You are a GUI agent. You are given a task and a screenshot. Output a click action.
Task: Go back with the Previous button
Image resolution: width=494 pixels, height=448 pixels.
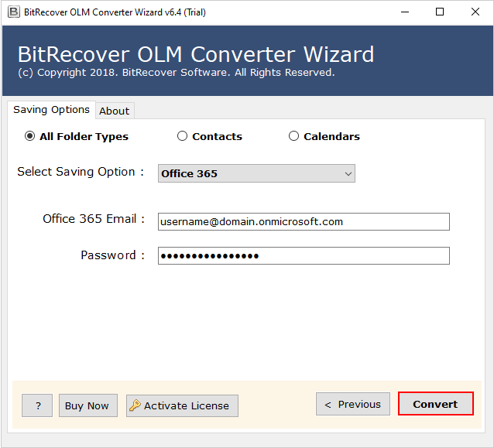point(352,404)
